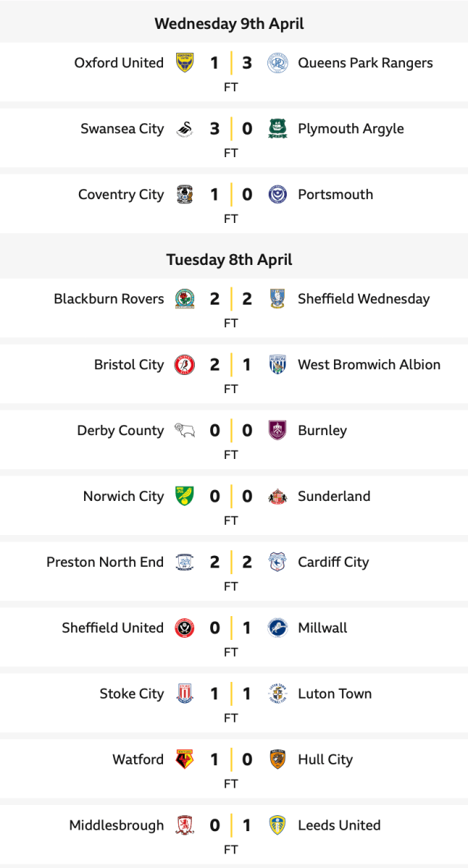Image resolution: width=468 pixels, height=868 pixels.
Task: Click the Millwall lion crest
Action: 277,628
